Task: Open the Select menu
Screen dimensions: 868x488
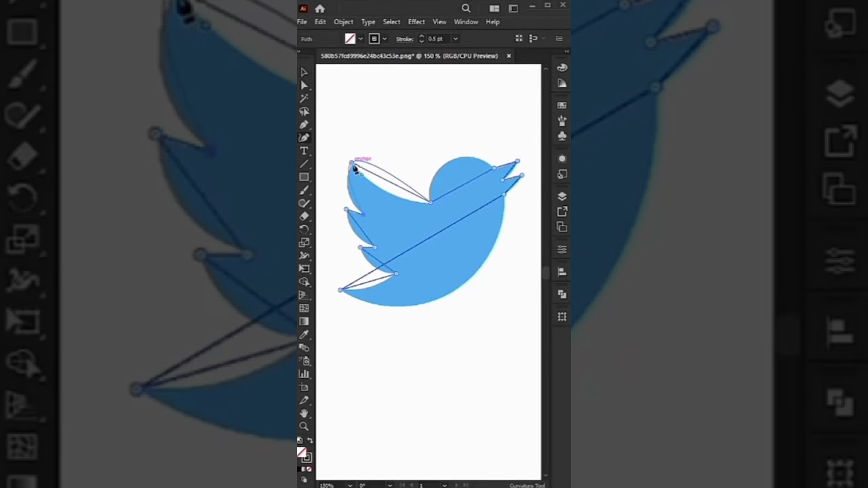Action: coord(391,22)
